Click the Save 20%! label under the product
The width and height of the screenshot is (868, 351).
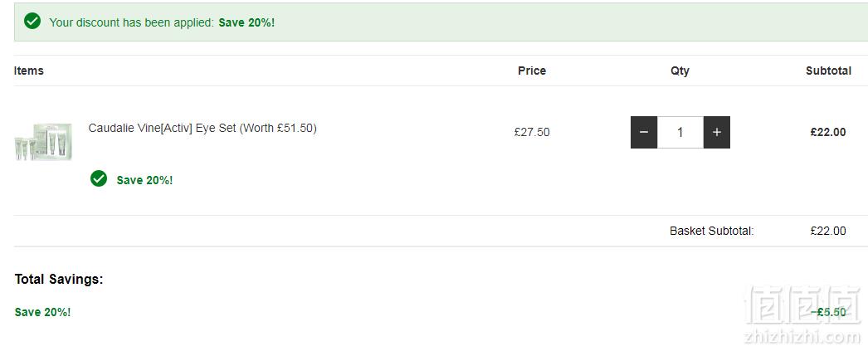[144, 180]
